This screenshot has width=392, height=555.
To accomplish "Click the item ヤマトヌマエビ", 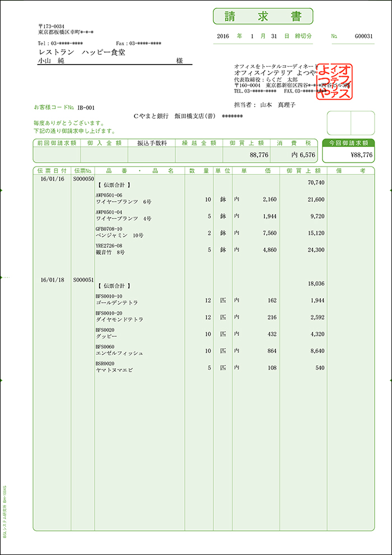I will (x=115, y=370).
